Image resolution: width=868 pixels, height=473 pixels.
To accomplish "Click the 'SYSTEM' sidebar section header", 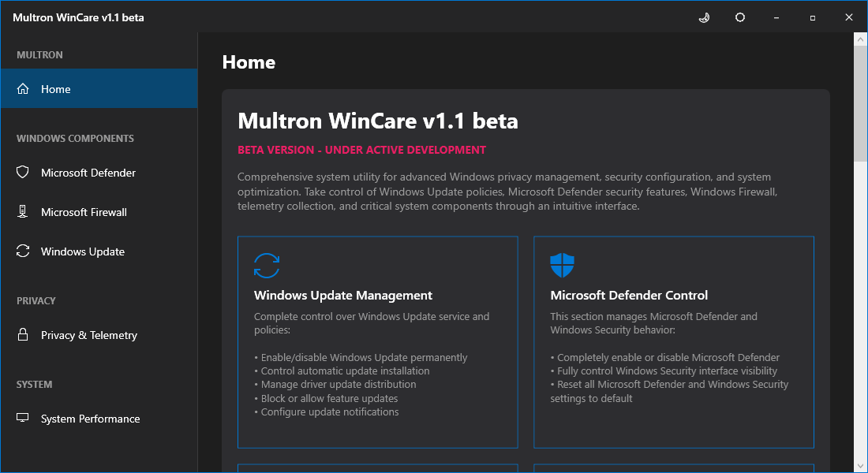I will pos(34,385).
